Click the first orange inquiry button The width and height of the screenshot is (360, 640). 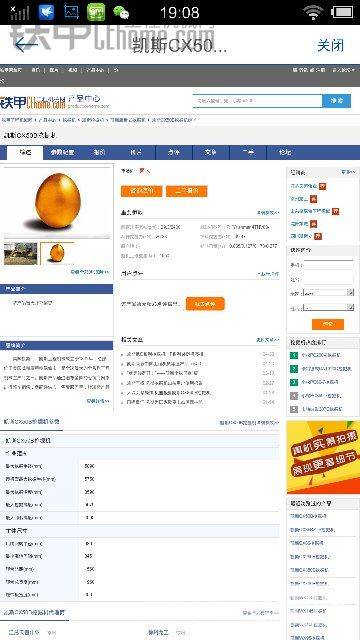coord(141,191)
